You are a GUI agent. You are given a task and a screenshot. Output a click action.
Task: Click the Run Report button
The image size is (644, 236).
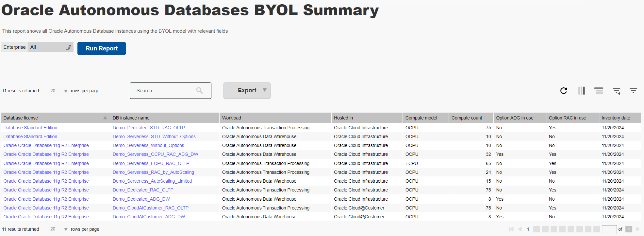tap(102, 48)
